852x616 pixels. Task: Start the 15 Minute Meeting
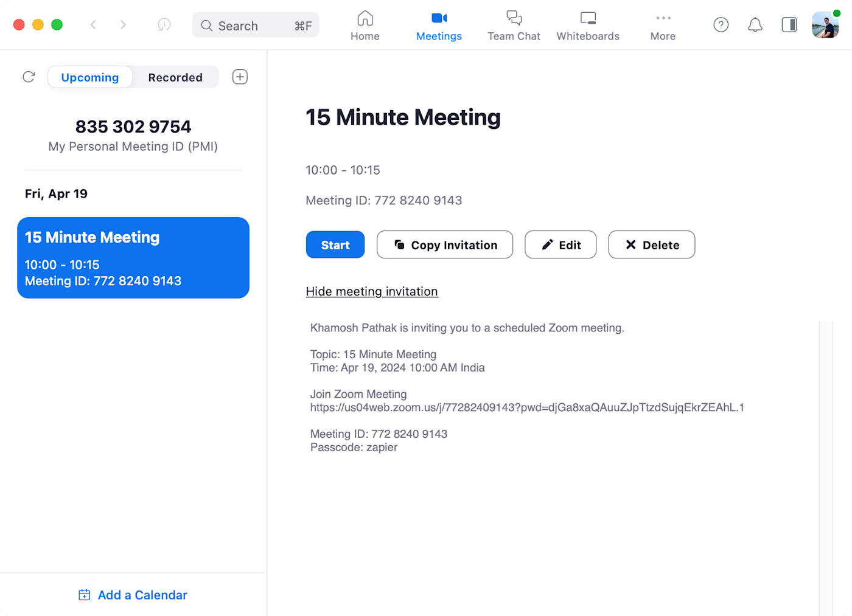[x=335, y=244]
